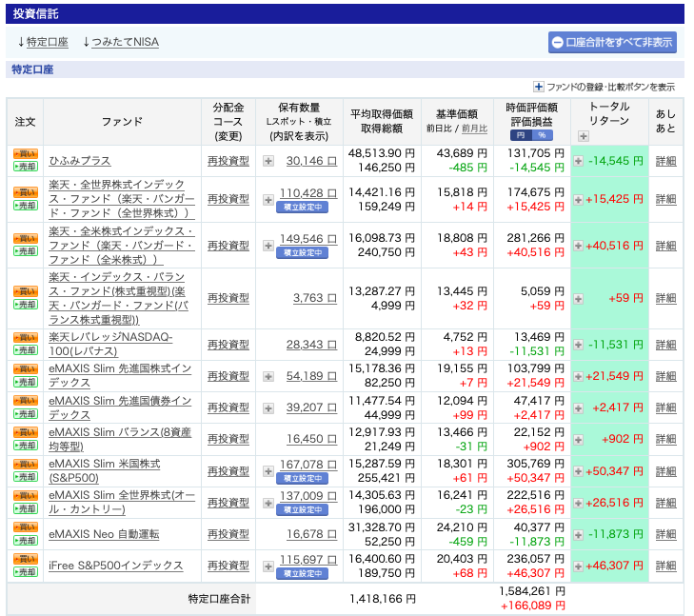
Task: Click total 評価損益 +166,089 円
Action: (x=533, y=606)
